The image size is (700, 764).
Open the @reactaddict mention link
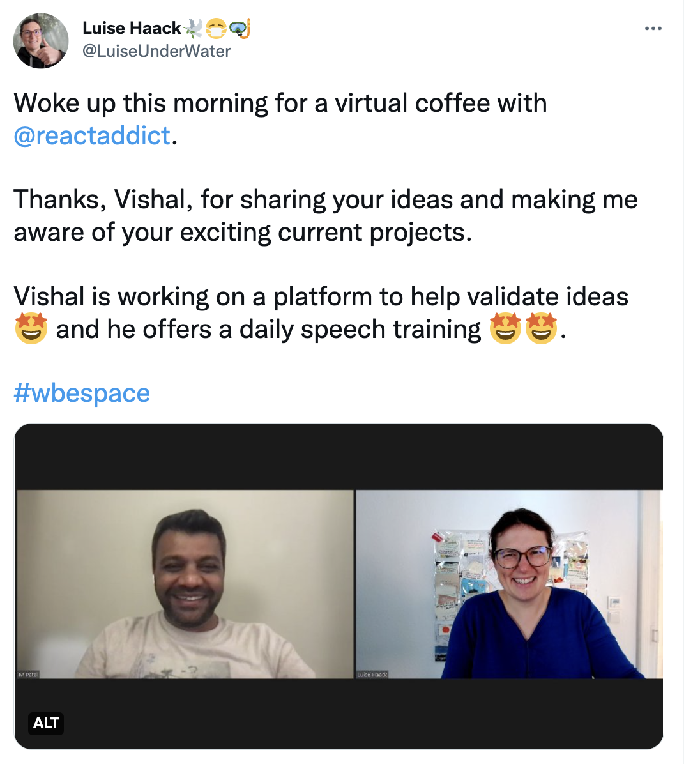coord(92,135)
